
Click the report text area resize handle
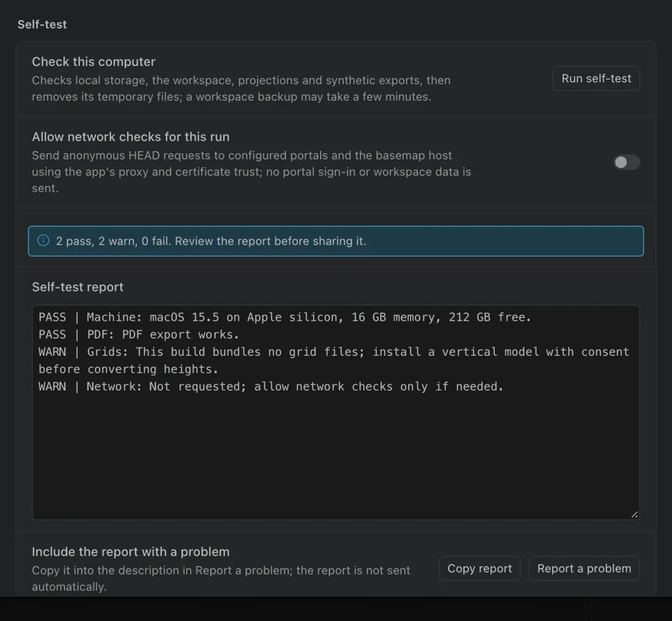(x=635, y=515)
